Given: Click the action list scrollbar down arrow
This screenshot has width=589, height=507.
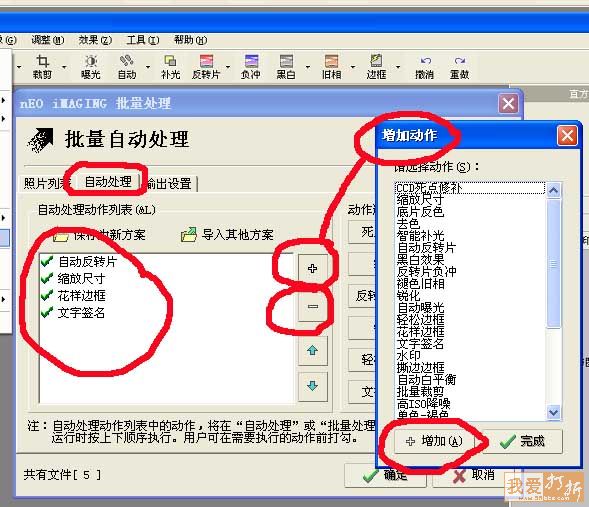Looking at the screenshot, I should click(553, 412).
